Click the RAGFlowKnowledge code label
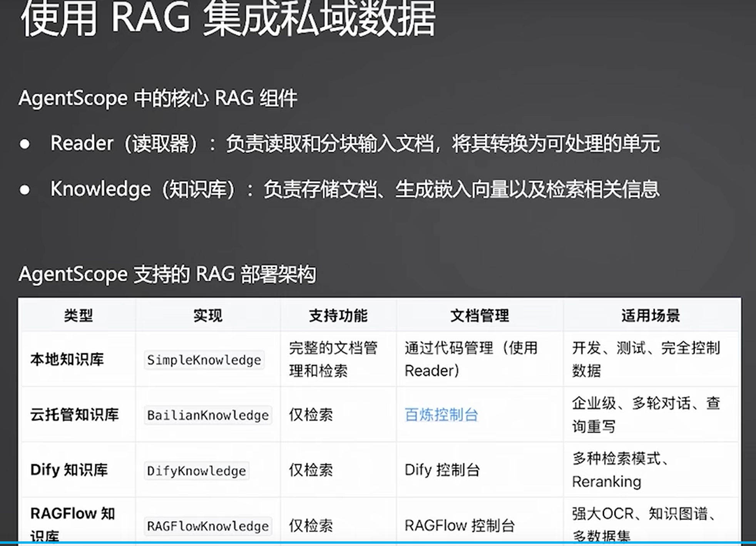Image resolution: width=756 pixels, height=546 pixels. (x=208, y=526)
